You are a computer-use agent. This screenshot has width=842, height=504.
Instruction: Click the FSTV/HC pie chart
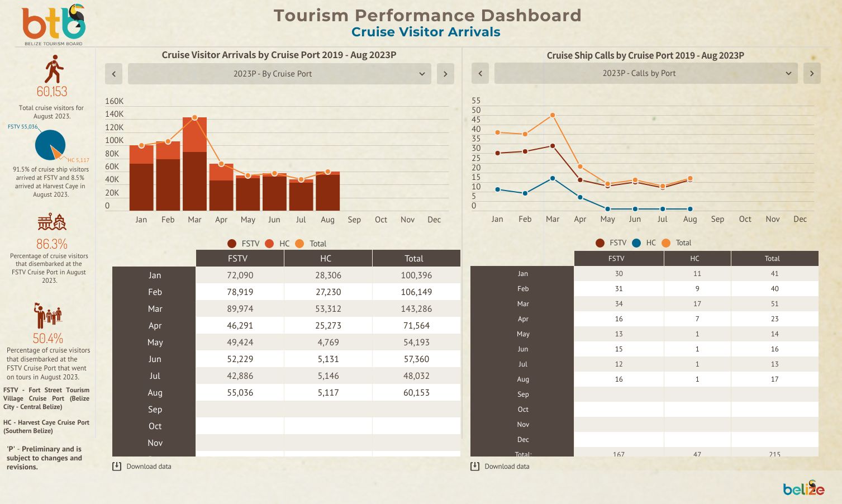point(50,145)
